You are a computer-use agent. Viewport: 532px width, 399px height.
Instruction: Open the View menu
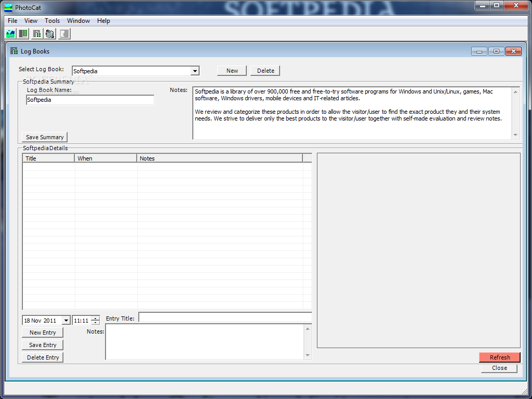(31, 21)
